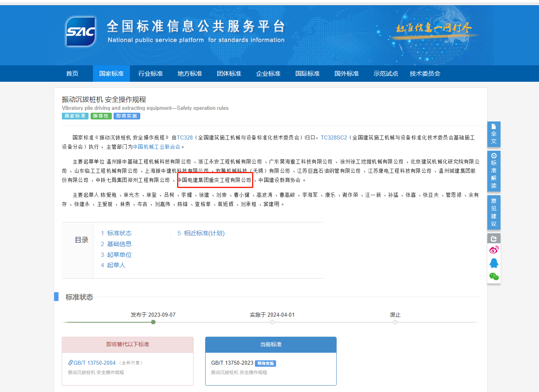This screenshot has height=392, width=539.
Task: Open 国际标准 navigation item
Action: click(x=308, y=74)
